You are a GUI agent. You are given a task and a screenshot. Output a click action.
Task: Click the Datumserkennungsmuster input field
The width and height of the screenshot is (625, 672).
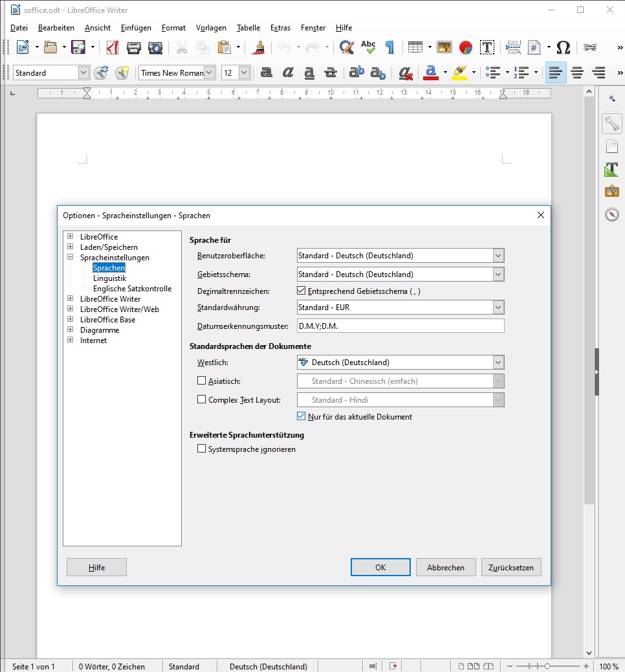400,326
